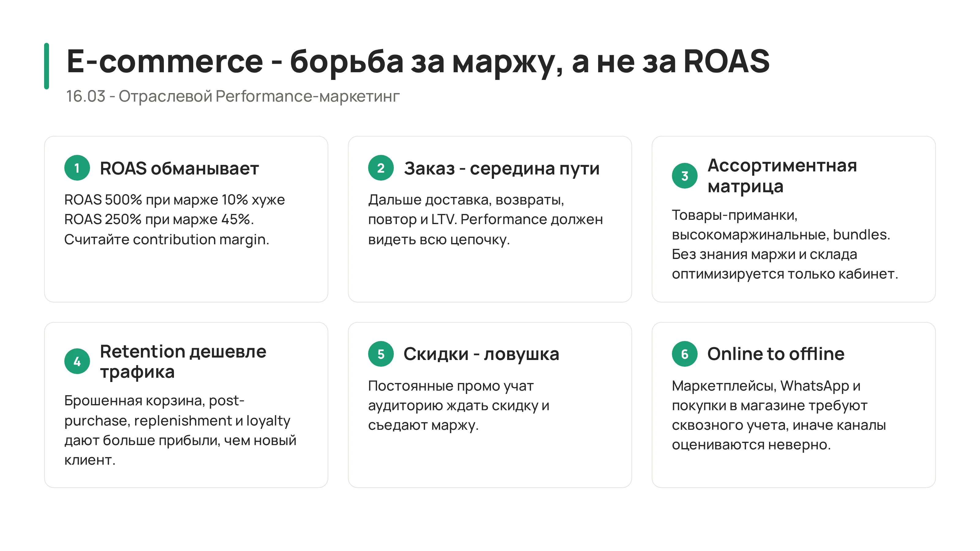
Task: Select the subtitle '16.03 - Отраслевой Performance-маркетинг'
Action: pos(233,96)
